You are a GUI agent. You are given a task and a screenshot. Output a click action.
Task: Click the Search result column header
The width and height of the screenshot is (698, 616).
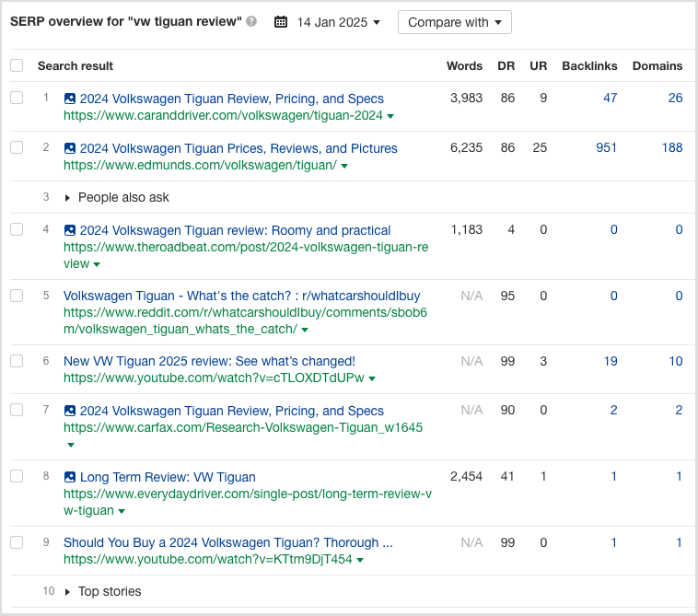(x=76, y=66)
